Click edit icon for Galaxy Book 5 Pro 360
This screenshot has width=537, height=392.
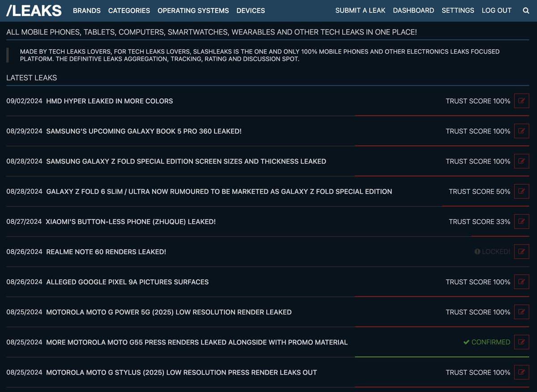pyautogui.click(x=521, y=131)
